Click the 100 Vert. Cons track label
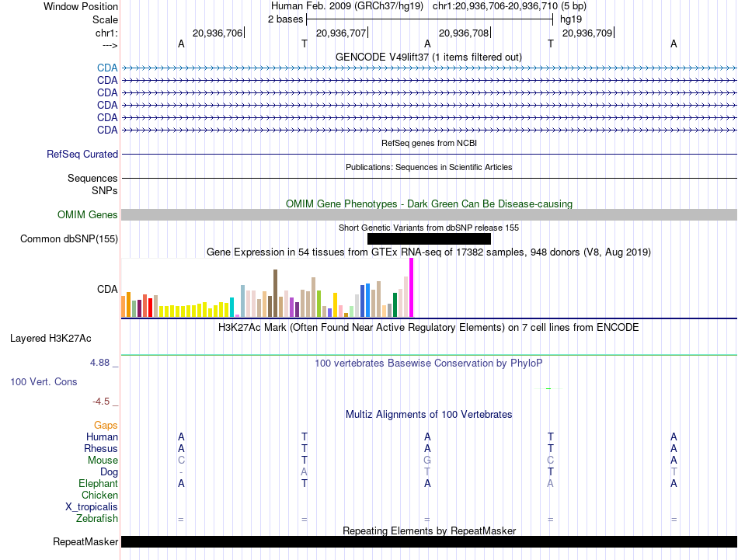The image size is (738, 560). (44, 381)
